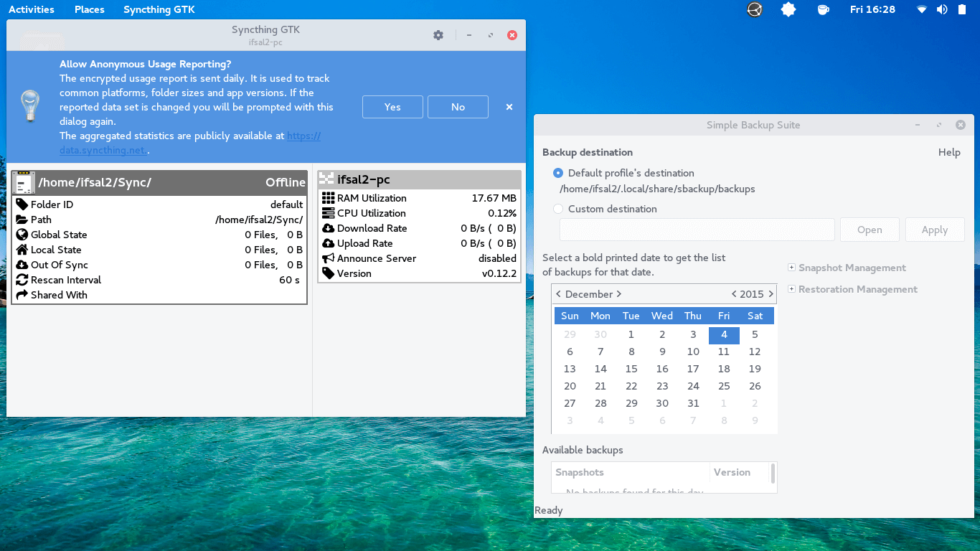Open Activities overview
The image size is (980, 551).
point(32,9)
